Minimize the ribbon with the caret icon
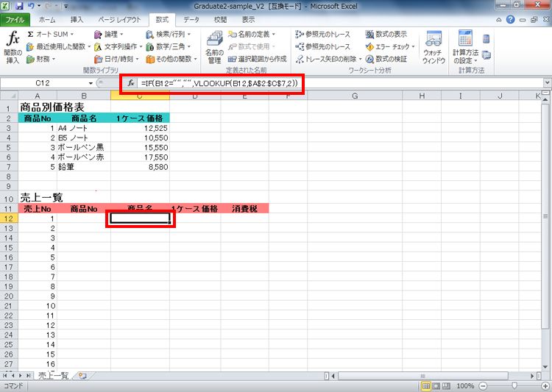Screen dimensions: 552x392 [499, 20]
